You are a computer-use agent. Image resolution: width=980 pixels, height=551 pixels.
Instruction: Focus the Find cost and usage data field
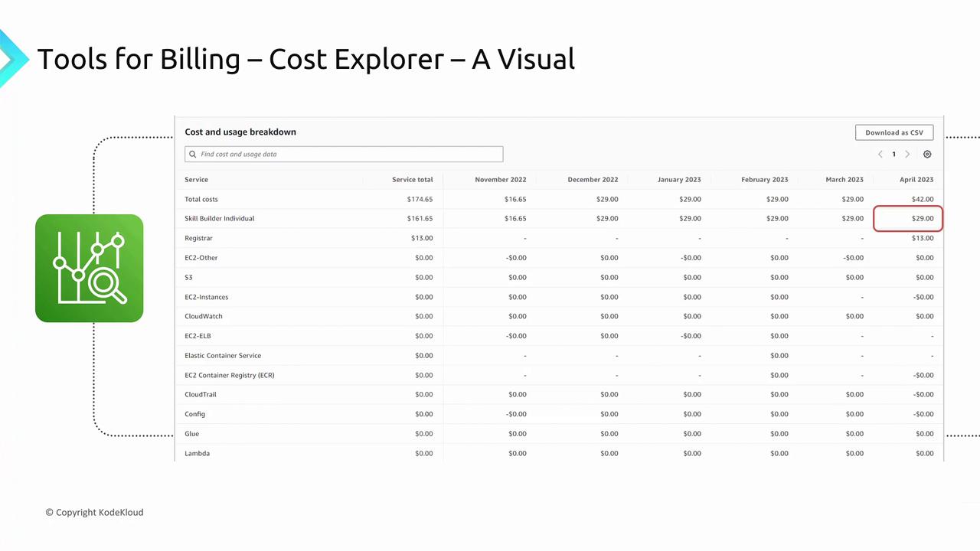click(344, 154)
